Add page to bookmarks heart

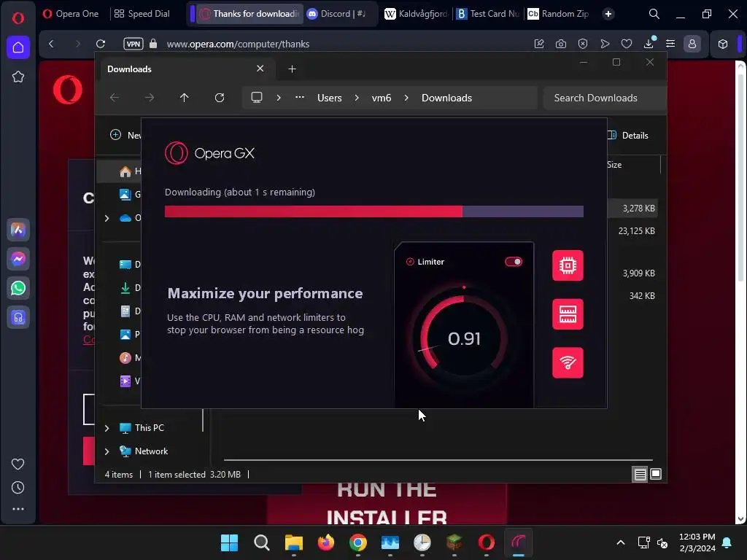tap(627, 44)
